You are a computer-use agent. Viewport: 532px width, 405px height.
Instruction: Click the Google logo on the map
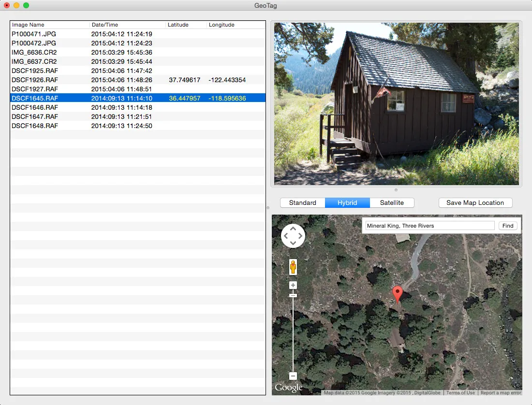[x=289, y=387]
